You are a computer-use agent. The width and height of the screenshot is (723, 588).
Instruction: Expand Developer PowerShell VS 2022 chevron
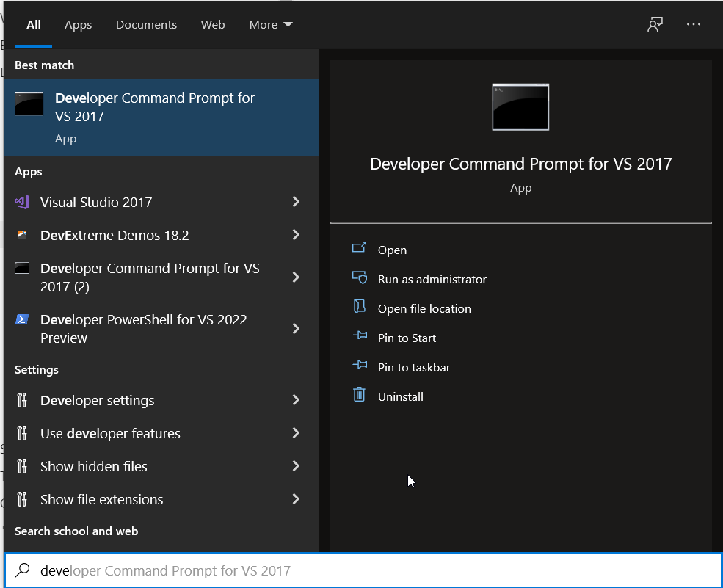click(296, 328)
